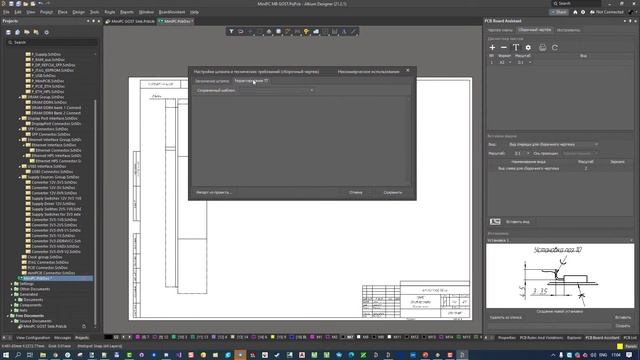Select the Move objects plus icon in active bar
The image size is (640, 360).
click(x=250, y=31)
